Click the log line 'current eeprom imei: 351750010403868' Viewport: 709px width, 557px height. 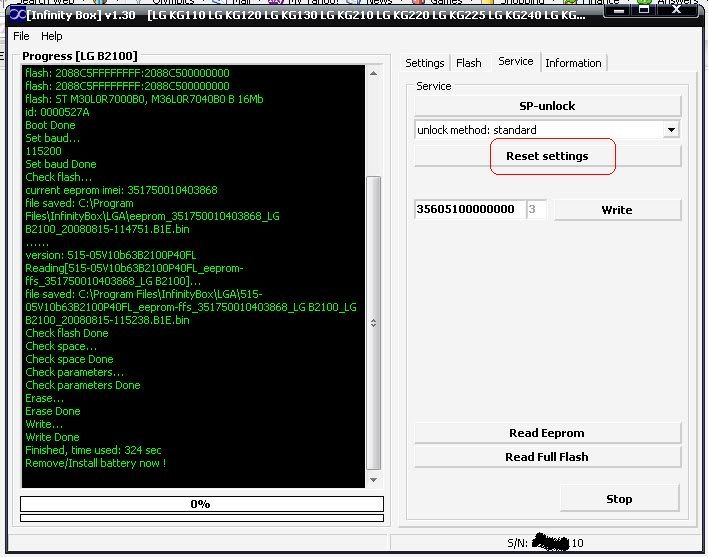click(121, 190)
